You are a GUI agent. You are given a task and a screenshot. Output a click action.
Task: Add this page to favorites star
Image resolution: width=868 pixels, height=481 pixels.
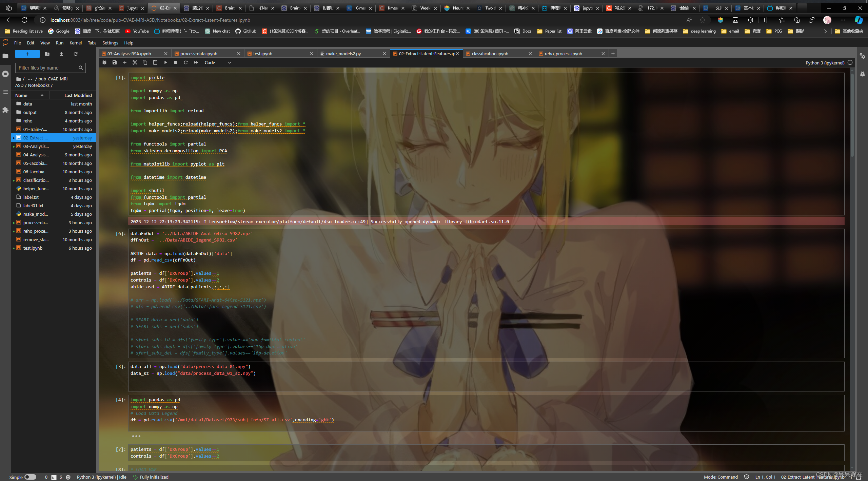point(703,20)
